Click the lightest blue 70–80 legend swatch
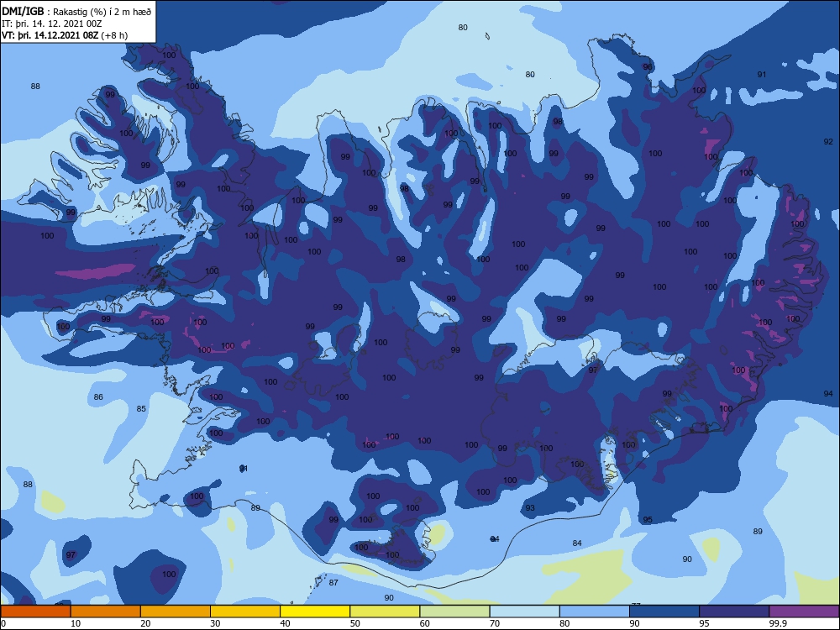Viewport: 840px width, 630px height. (524, 612)
